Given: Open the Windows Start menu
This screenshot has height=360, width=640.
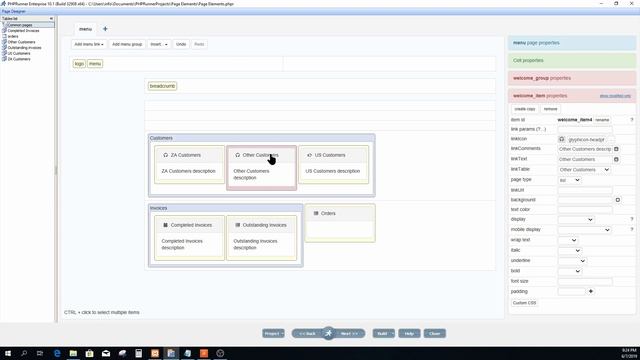Looking at the screenshot, I should (8, 353).
